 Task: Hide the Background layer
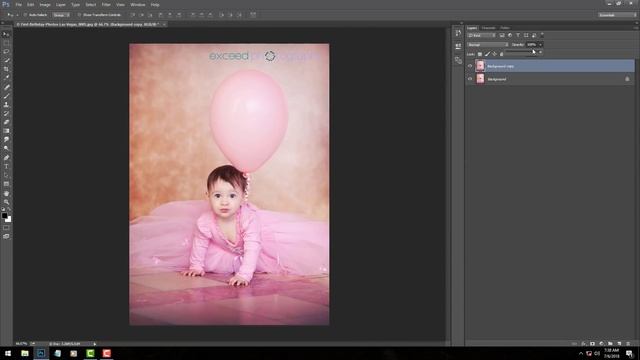pos(470,79)
